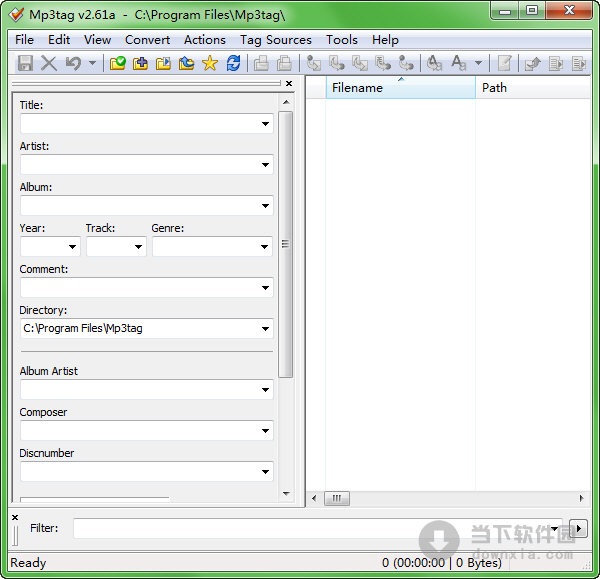
Task: Open the Actions menu
Action: (x=205, y=40)
